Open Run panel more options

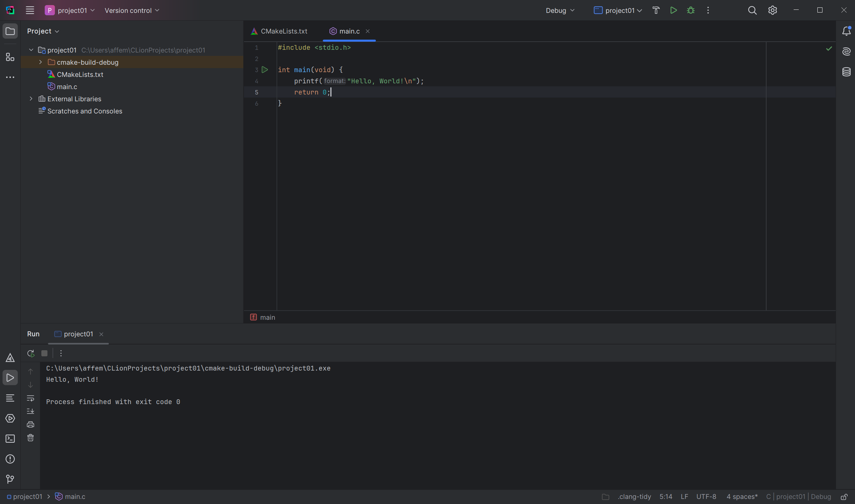(x=61, y=354)
